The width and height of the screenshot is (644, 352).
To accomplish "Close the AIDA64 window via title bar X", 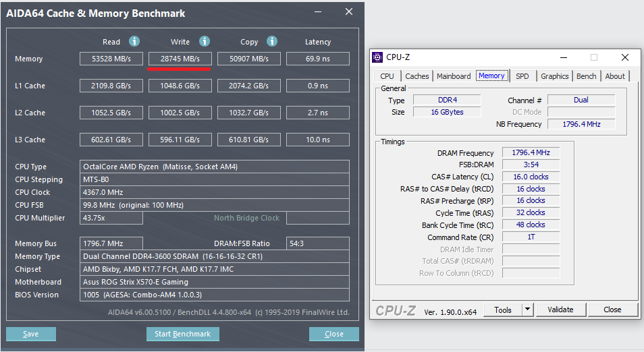I will coord(349,12).
